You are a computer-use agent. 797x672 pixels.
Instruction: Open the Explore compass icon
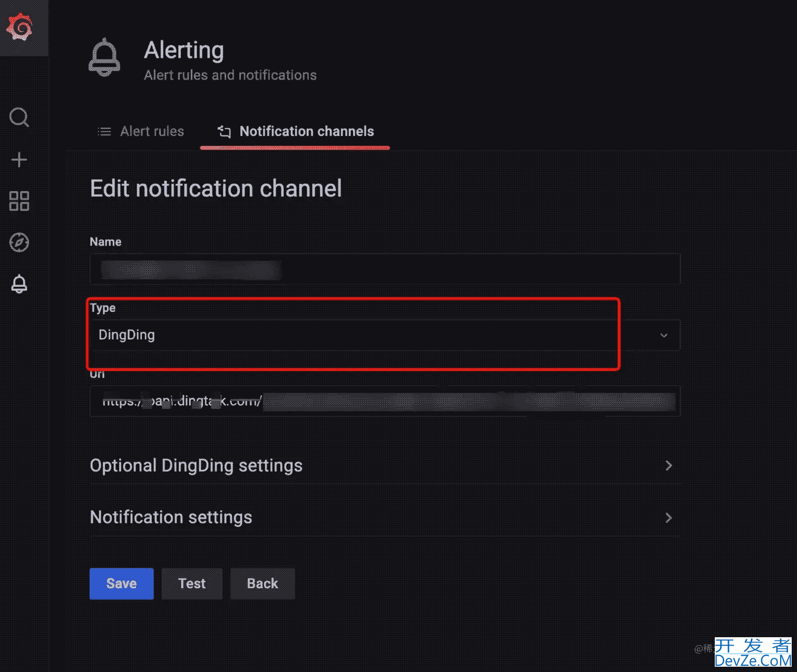click(x=20, y=242)
